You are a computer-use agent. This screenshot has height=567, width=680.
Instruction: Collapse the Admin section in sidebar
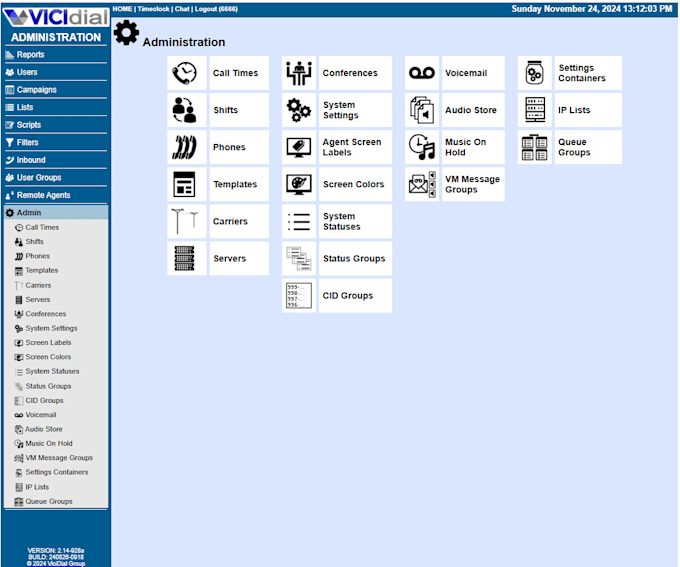(56, 213)
